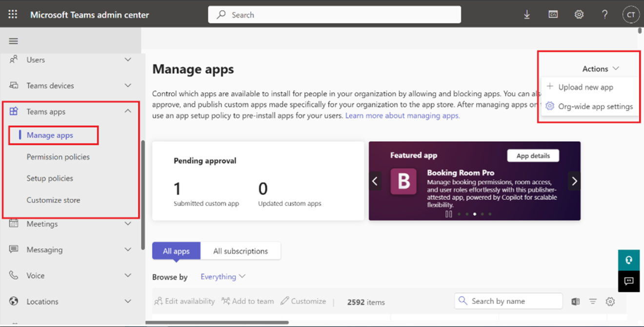This screenshot has height=327, width=644.
Task: Click the filter icon near the search box
Action: (593, 302)
